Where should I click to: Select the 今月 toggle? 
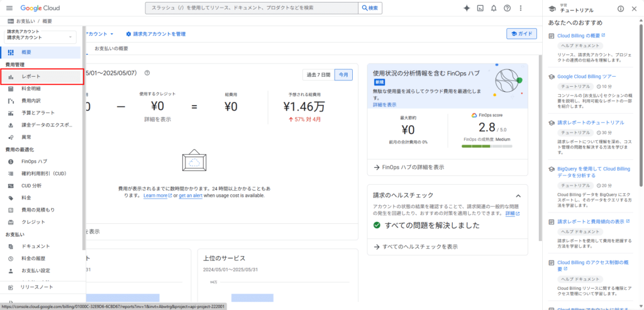pyautogui.click(x=344, y=75)
